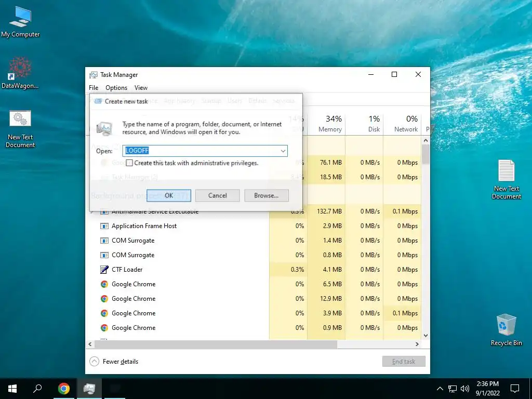Click the vertical scrollbar down arrow
Screen dimensions: 532x399
point(426,336)
